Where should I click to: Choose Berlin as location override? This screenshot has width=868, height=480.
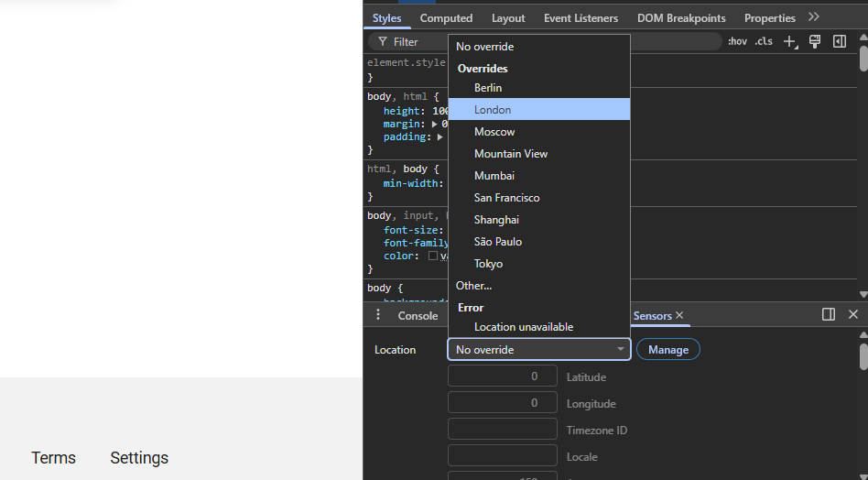pos(538,87)
